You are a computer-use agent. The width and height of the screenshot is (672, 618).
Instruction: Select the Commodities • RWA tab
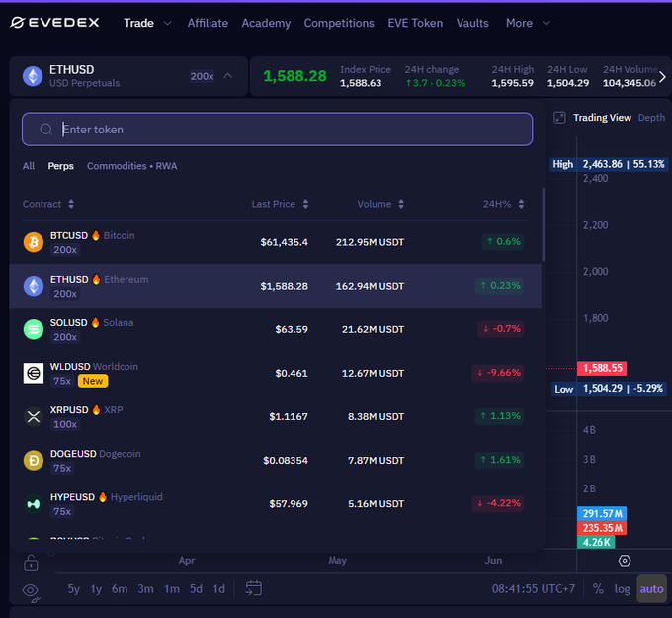[132, 166]
